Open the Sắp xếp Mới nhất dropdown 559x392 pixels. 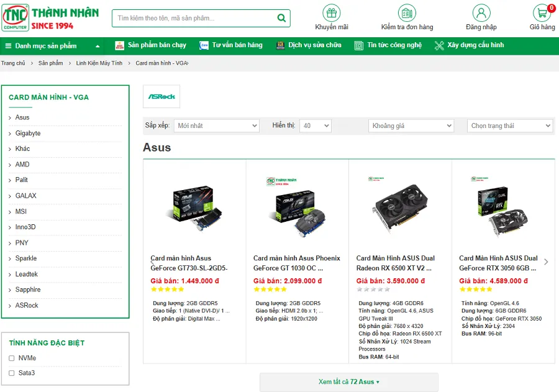(216, 125)
